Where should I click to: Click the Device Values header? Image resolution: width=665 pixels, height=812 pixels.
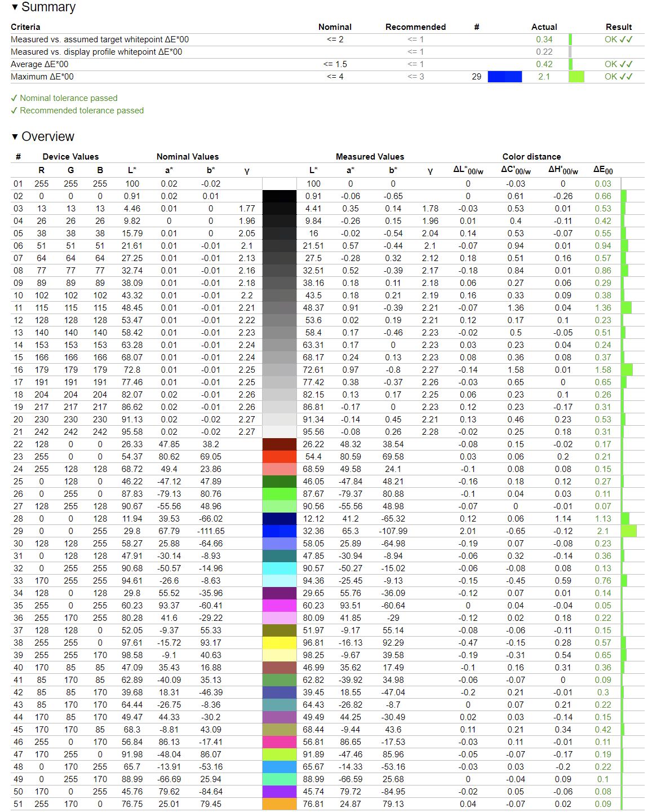(70, 157)
